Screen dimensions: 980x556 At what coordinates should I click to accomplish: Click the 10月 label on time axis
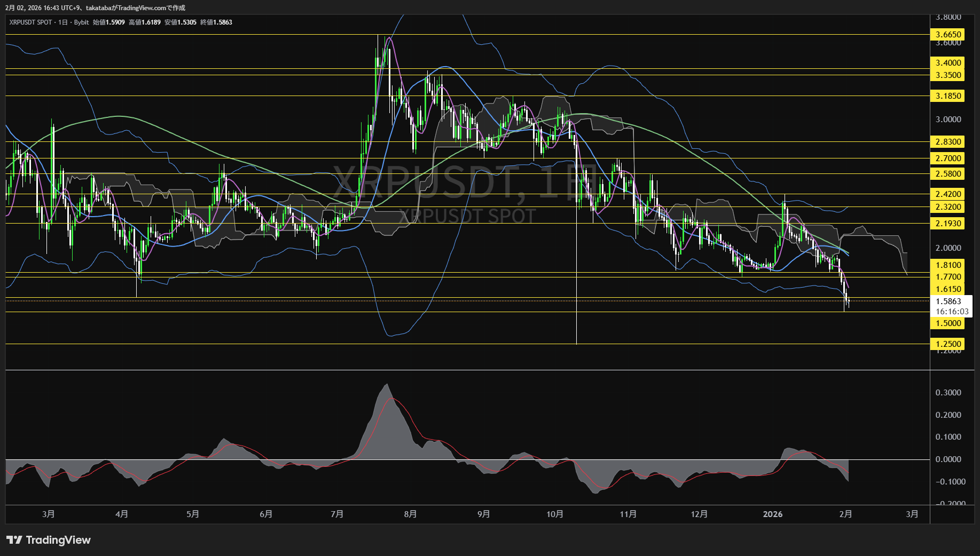pyautogui.click(x=555, y=514)
